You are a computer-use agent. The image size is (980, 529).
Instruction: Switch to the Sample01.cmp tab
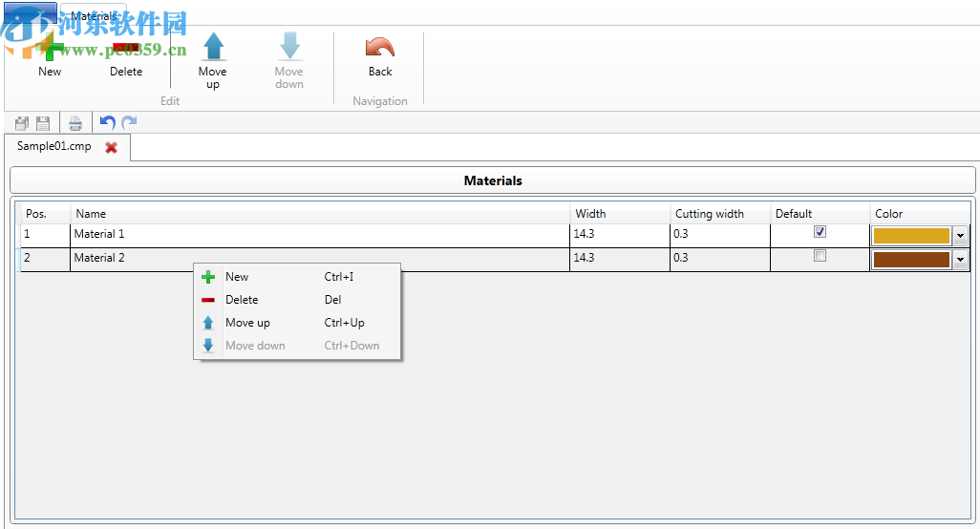point(54,147)
